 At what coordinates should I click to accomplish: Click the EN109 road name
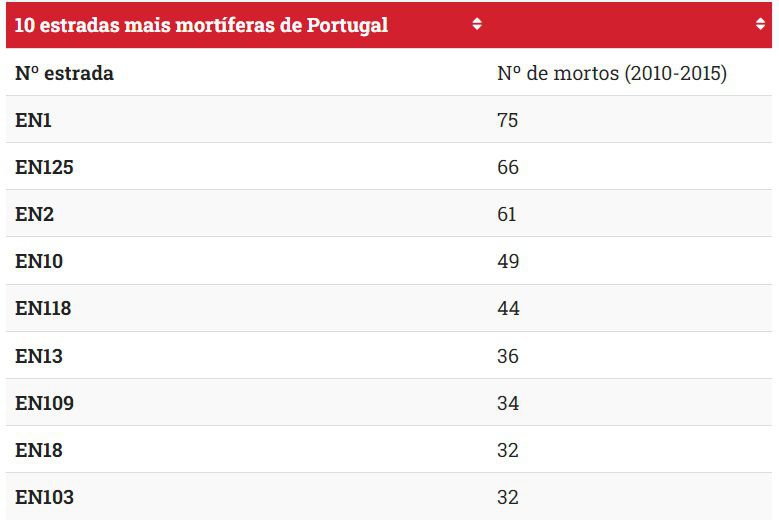click(x=44, y=403)
